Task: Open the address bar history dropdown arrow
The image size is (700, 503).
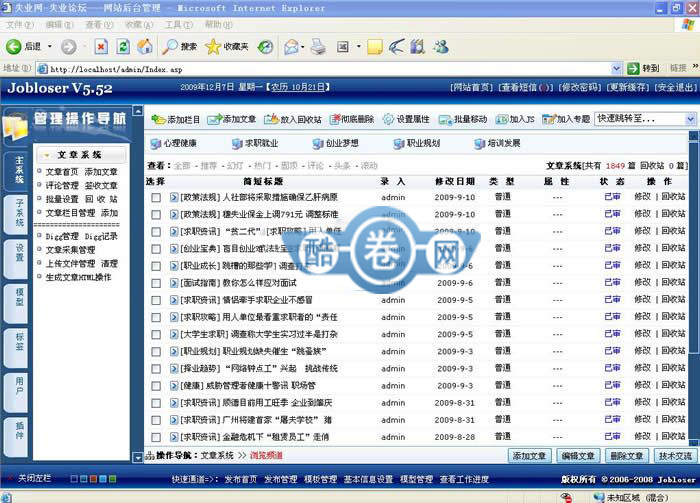Action: (616, 69)
